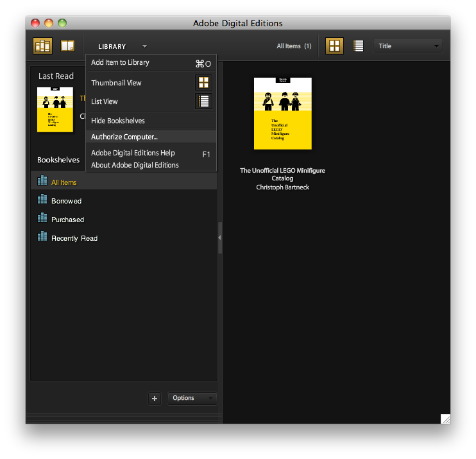Select Purchased bookshelf
This screenshot has width=476, height=459.
124,219
